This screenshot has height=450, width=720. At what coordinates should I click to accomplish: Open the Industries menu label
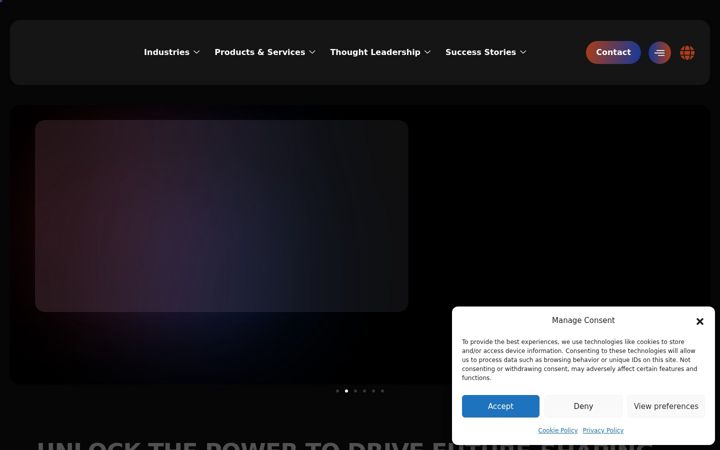point(166,52)
